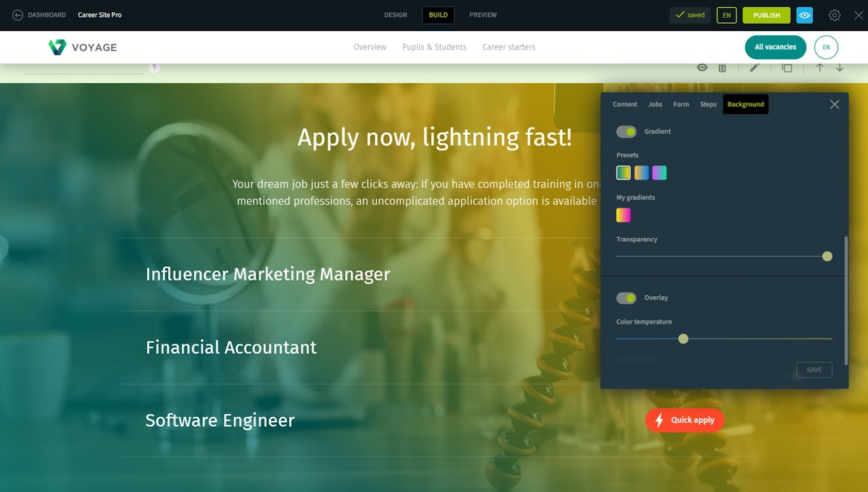The height and width of the screenshot is (492, 868).
Task: Open the settings gear icon
Action: pyautogui.click(x=835, y=15)
